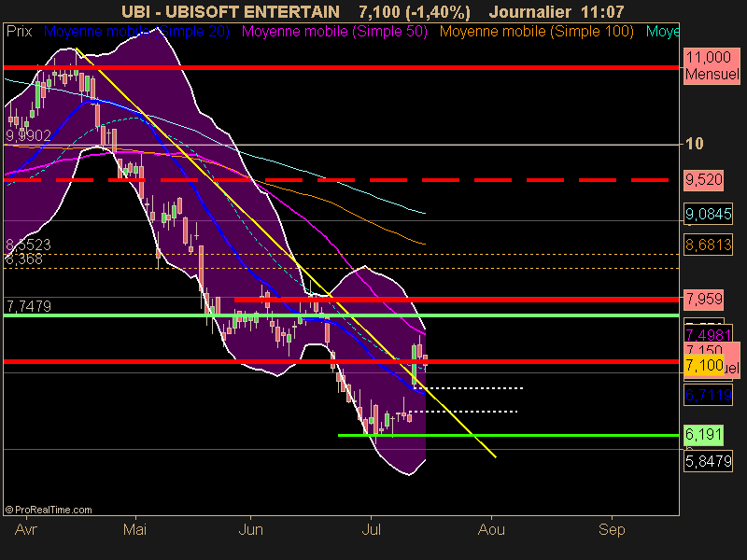The image size is (747, 560).
Task: Click the UBI - UBISOFT ENTERTAIN title
Action: pos(231,11)
